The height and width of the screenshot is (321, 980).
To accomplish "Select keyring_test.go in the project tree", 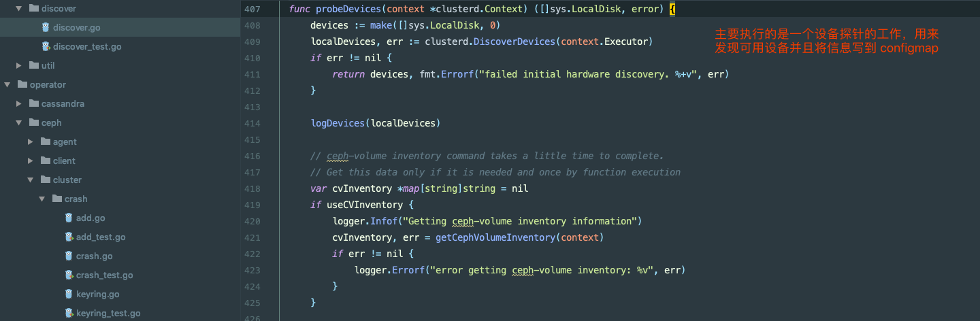I will [108, 314].
